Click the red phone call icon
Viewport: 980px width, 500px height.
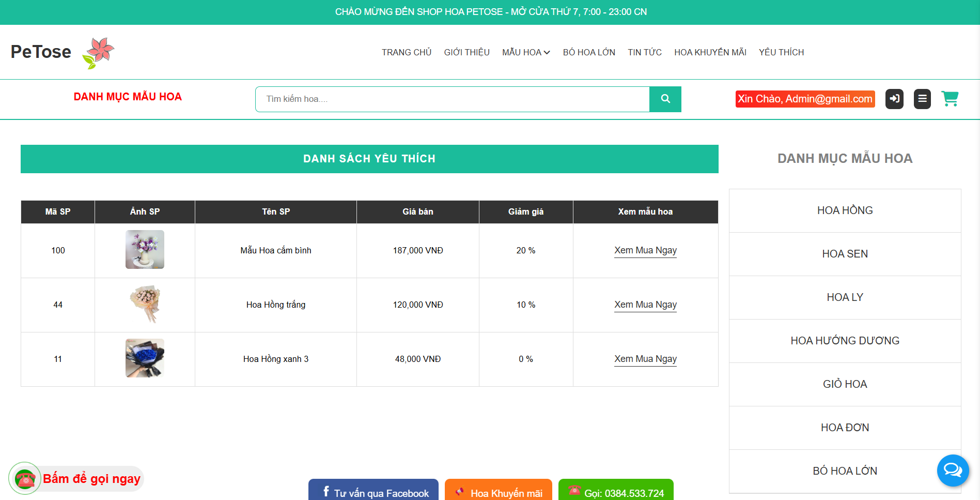click(25, 479)
